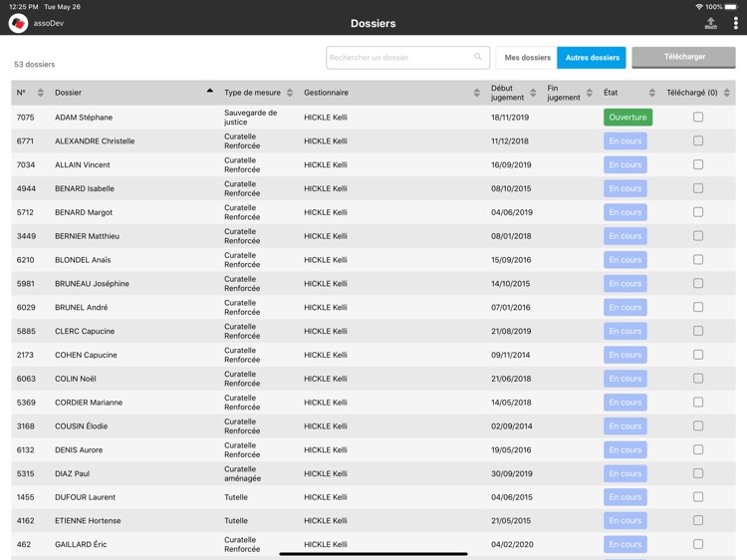
Task: Check BERNIER Matthieu download box
Action: click(x=698, y=235)
